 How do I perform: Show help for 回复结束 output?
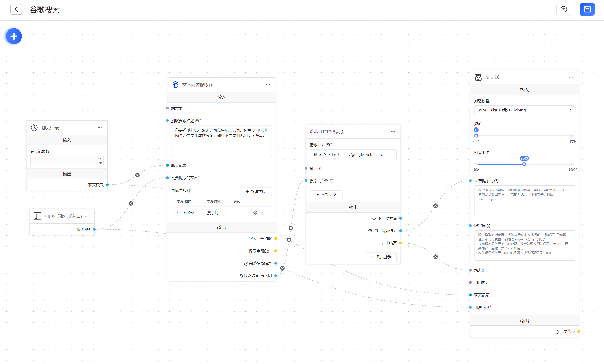[557, 332]
